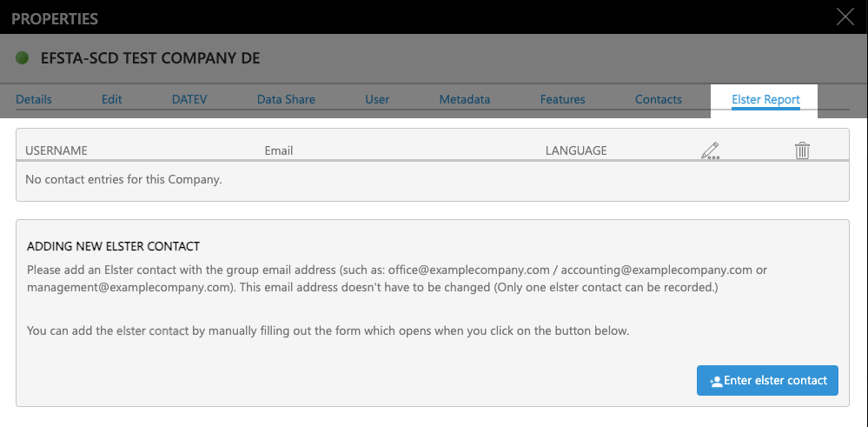The width and height of the screenshot is (868, 427).
Task: Select the Elster Report tab
Action: click(x=765, y=99)
